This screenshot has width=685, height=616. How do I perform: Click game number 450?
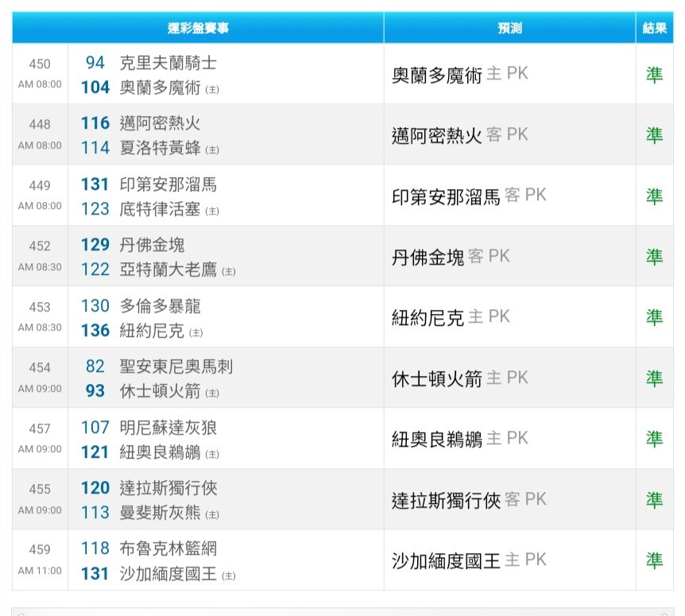pyautogui.click(x=40, y=64)
